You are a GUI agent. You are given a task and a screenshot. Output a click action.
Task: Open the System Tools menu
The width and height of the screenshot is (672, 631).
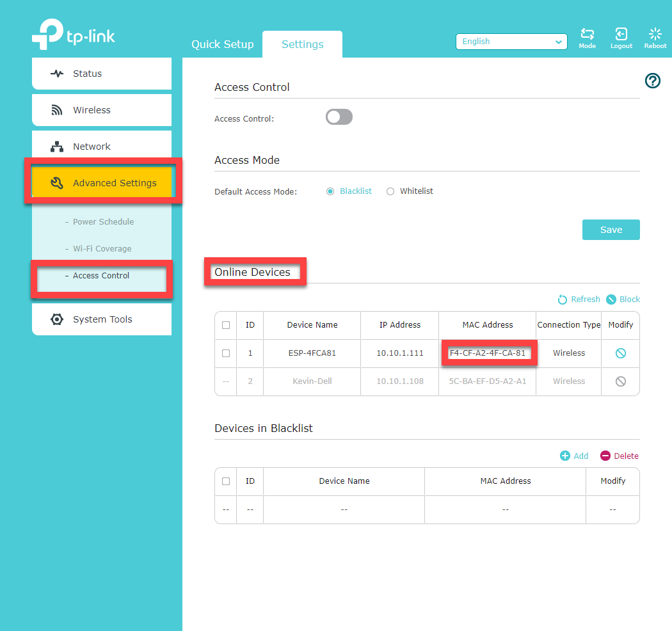[x=102, y=319]
